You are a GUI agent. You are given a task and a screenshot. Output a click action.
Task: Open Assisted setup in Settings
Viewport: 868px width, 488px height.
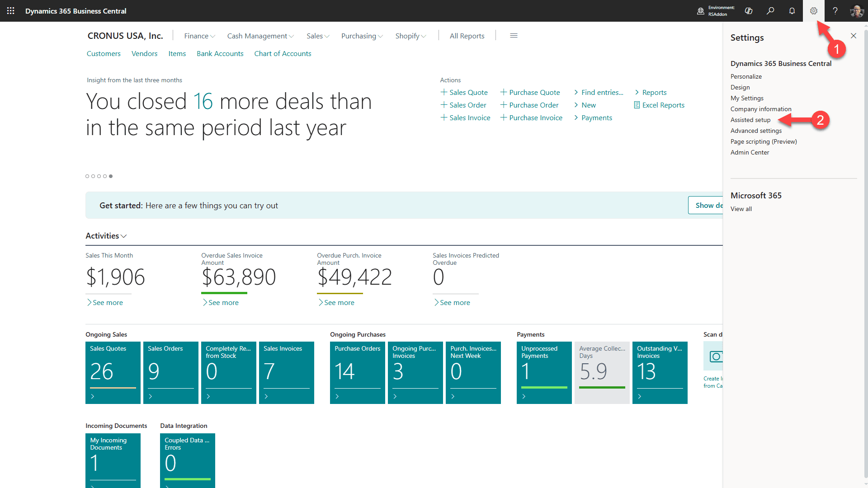[x=750, y=120]
